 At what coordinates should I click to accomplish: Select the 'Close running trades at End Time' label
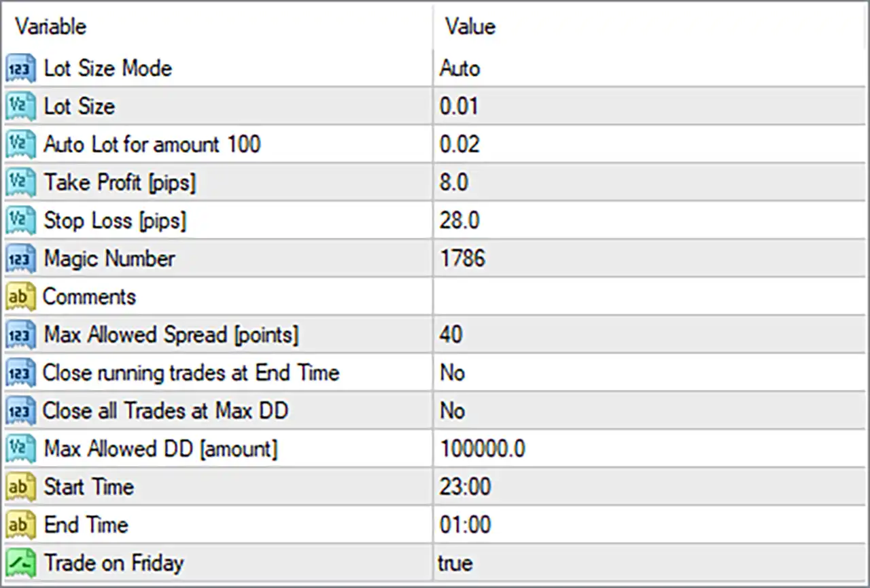(191, 373)
